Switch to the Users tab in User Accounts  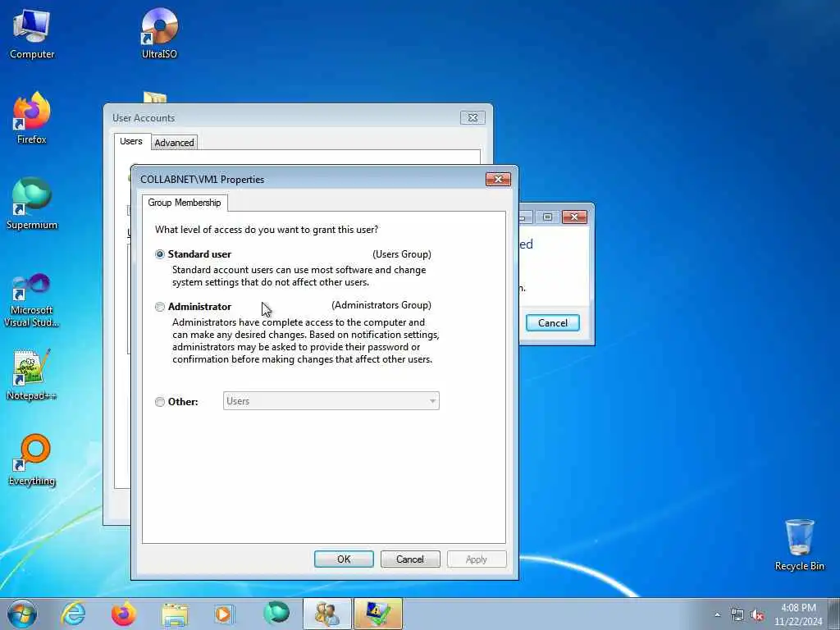[x=131, y=141]
